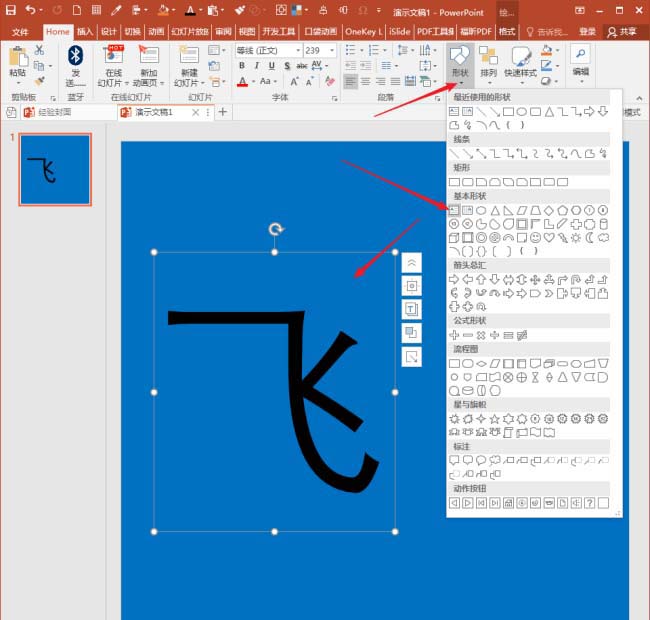Click the 告诉我 search box
Viewport: 650px width, 620px height.
546,31
